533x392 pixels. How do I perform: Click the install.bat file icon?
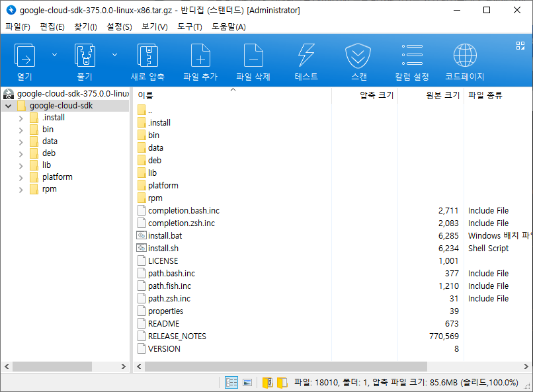pyautogui.click(x=142, y=235)
